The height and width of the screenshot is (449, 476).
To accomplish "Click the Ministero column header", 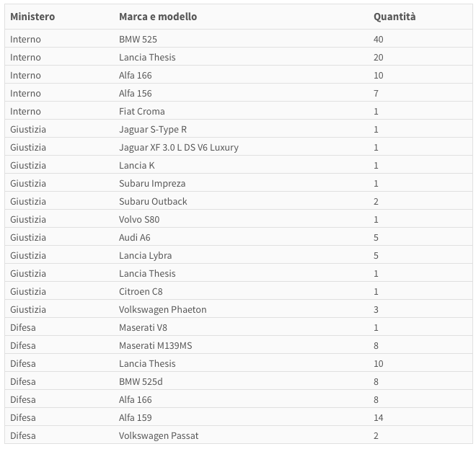I will pos(32,17).
